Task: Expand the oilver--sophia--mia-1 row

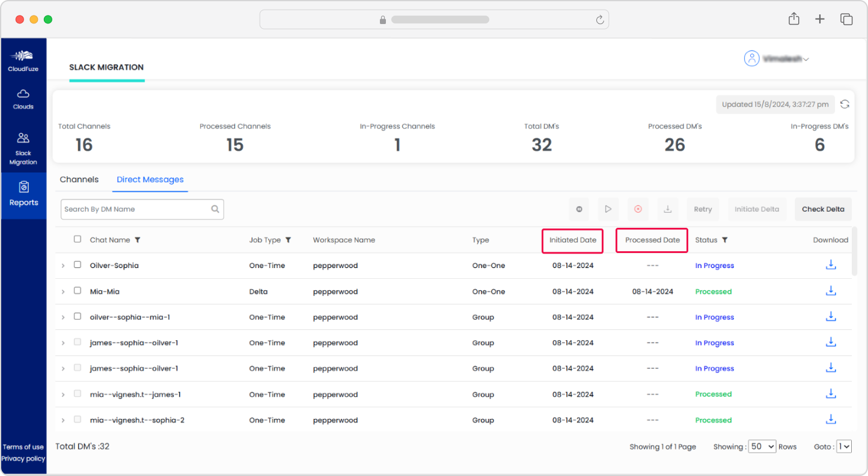Action: [x=63, y=317]
